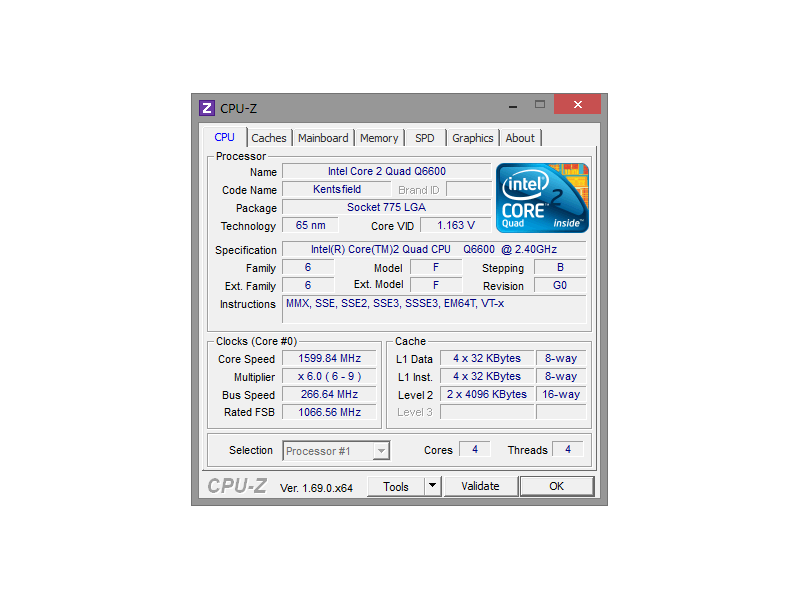Close the CPU-Z window
Screen dimensions: 800x600
[577, 104]
